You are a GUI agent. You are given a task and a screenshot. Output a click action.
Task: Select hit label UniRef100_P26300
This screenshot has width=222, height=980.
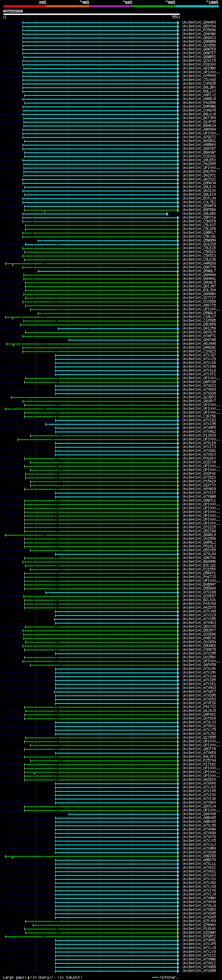[199, 65]
